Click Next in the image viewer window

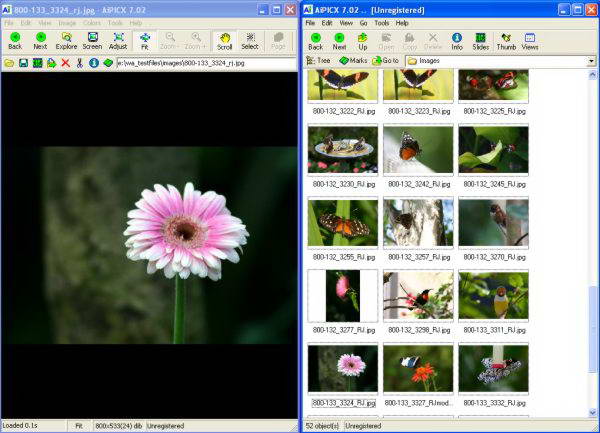pyautogui.click(x=40, y=41)
